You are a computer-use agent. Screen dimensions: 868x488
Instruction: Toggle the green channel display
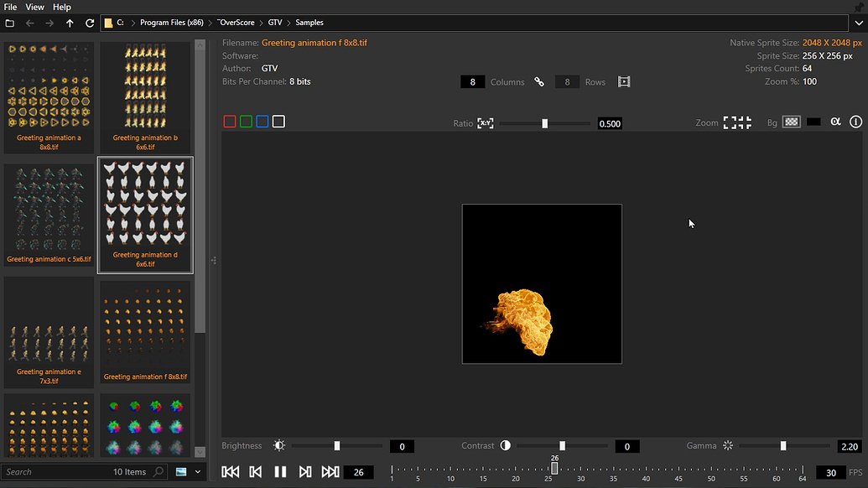pos(245,121)
